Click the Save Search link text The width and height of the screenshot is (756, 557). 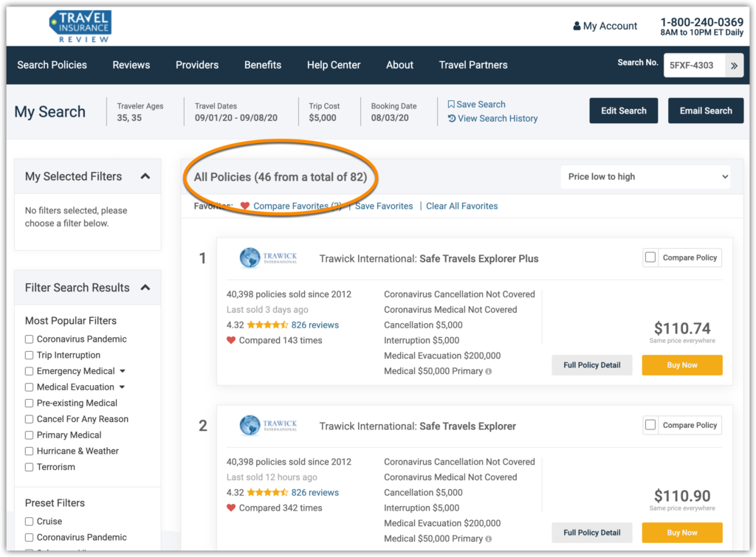(481, 104)
